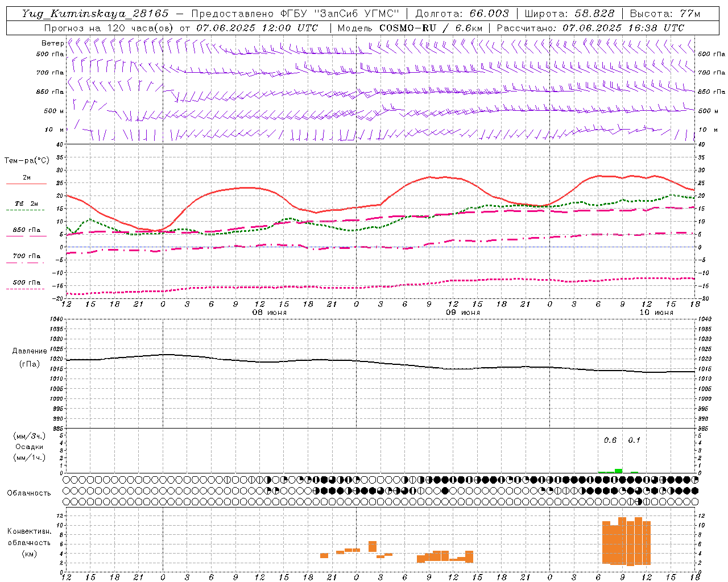This screenshot has height=582, width=728.
Task: Click the 2м temperature legend entry
Action: tap(27, 178)
